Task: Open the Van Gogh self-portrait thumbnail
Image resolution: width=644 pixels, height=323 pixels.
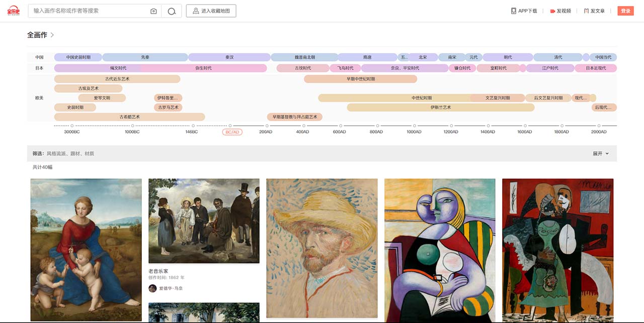Action: [x=321, y=248]
